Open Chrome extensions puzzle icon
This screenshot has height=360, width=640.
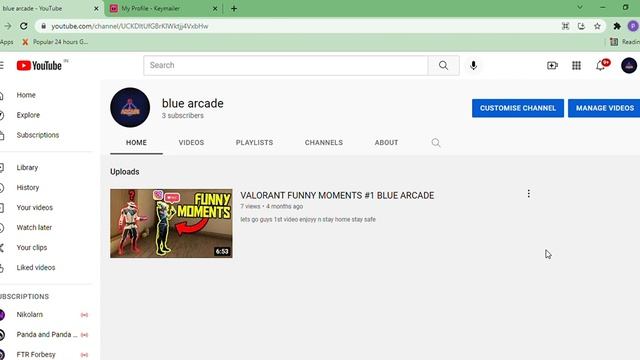point(617,26)
